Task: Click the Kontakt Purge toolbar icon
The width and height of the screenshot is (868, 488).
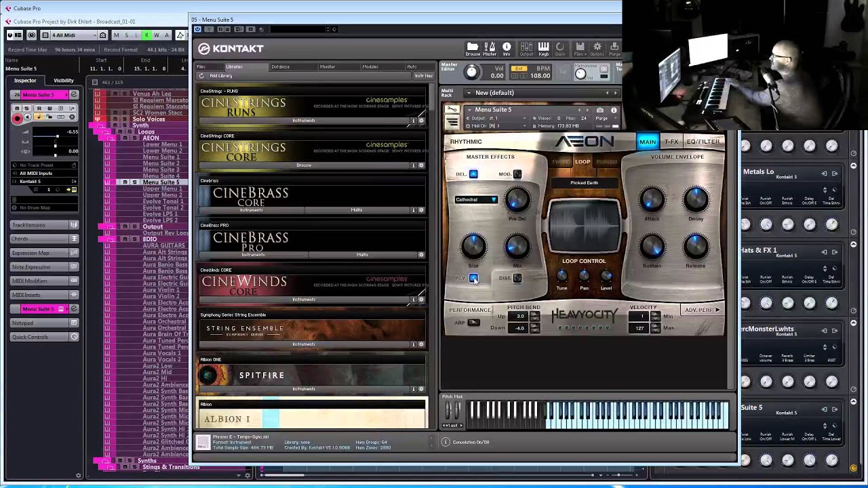Action: tap(614, 49)
